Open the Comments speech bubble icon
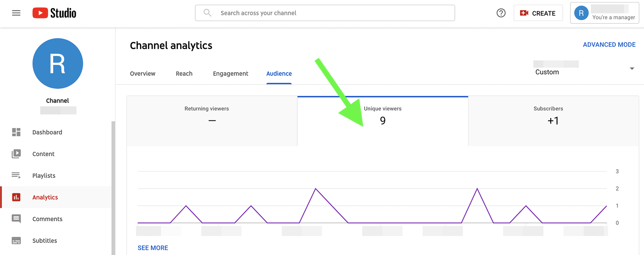 point(16,219)
